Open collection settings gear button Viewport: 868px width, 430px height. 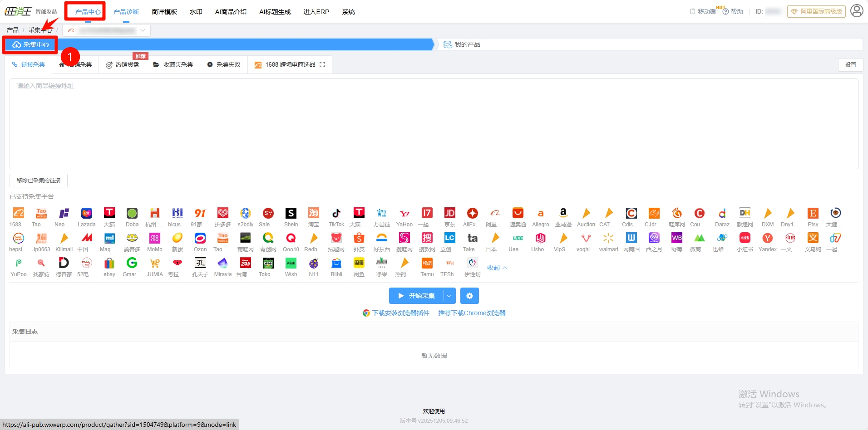pyautogui.click(x=469, y=296)
